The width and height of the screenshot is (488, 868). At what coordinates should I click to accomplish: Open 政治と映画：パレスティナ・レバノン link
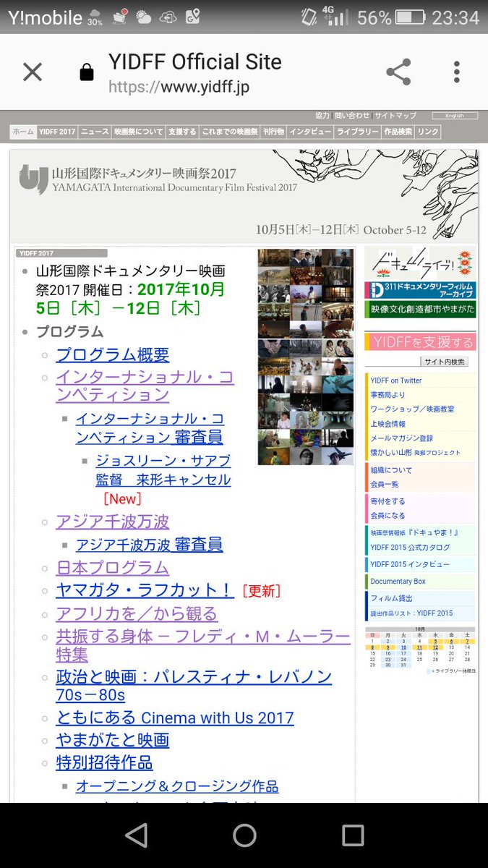point(194,686)
